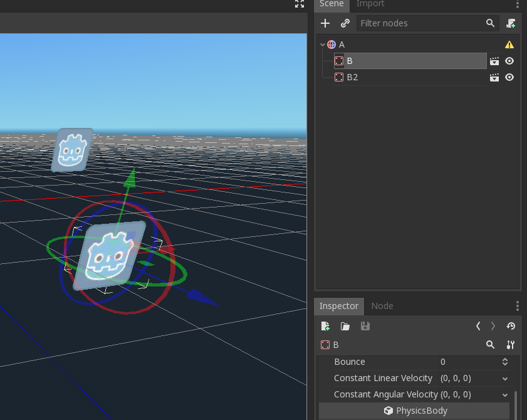Viewport: 527px width, 420px height.
Task: Expand the Constant Angular Velocity property
Action: [x=505, y=394]
